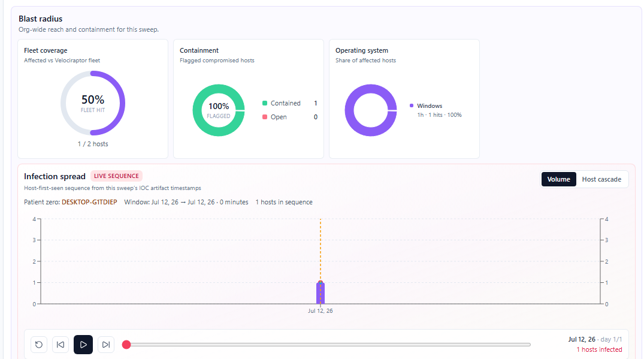Screen dimensions: 644x359
Task: Switch chart to Volume view
Action: [558, 179]
